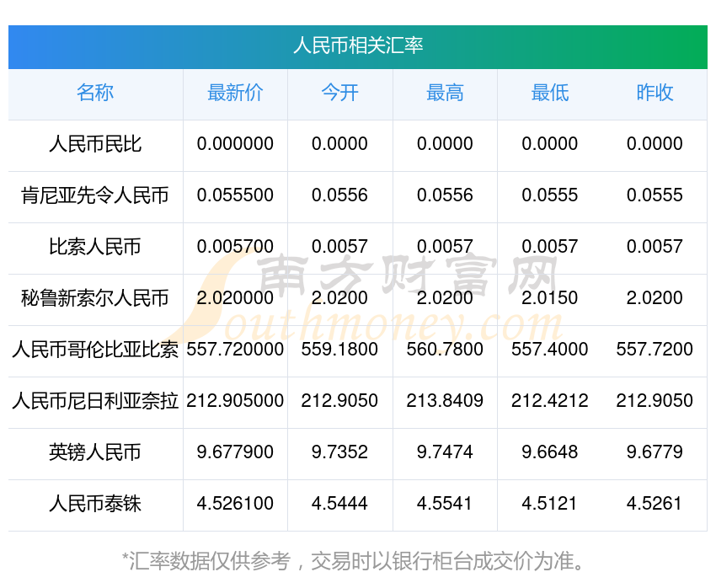Viewport: 716px width, 588px height.
Task: Click 最低 value 557.4000
Action: (x=550, y=350)
